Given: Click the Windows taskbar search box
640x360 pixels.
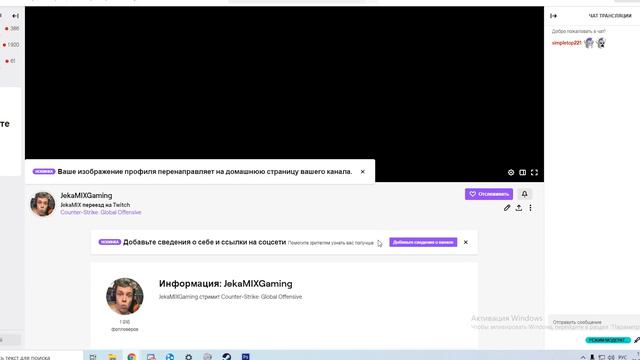Looking at the screenshot, I should point(41,357).
